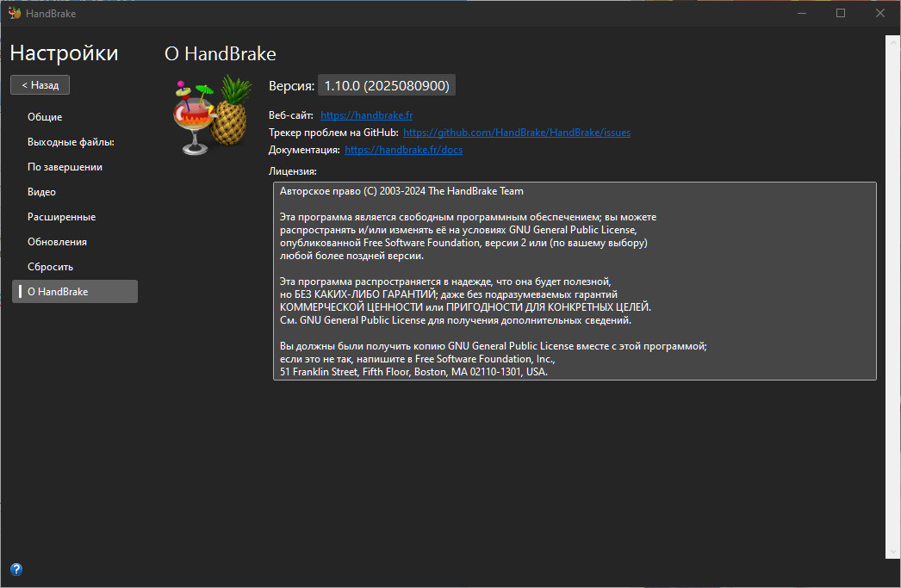901x588 pixels.
Task: Click the settings page vertical scrollbar track
Action: point(892,297)
